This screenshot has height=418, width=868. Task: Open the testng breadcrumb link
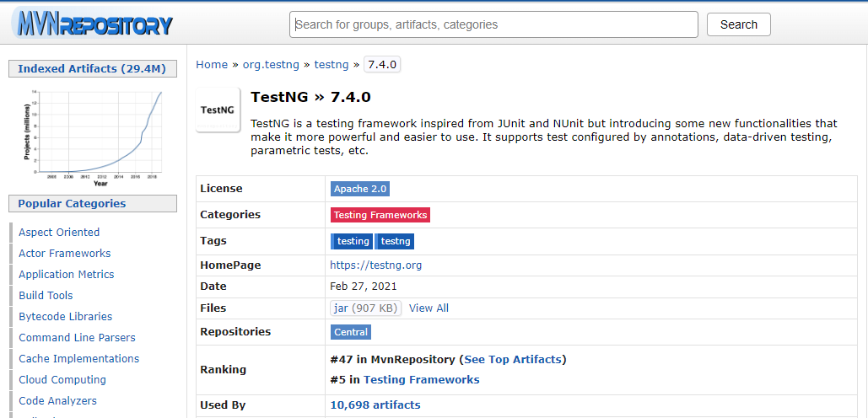click(x=332, y=65)
